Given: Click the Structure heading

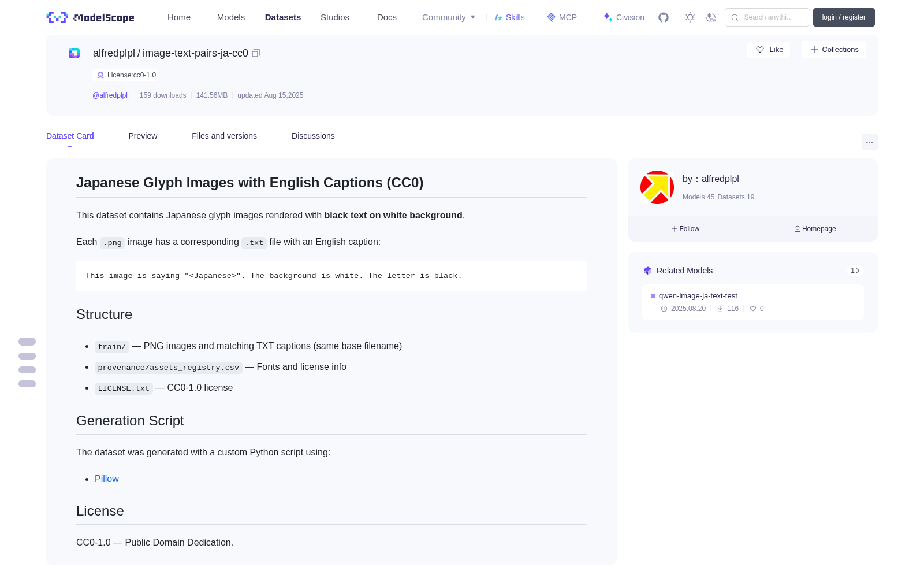Looking at the screenshot, I should 104,314.
